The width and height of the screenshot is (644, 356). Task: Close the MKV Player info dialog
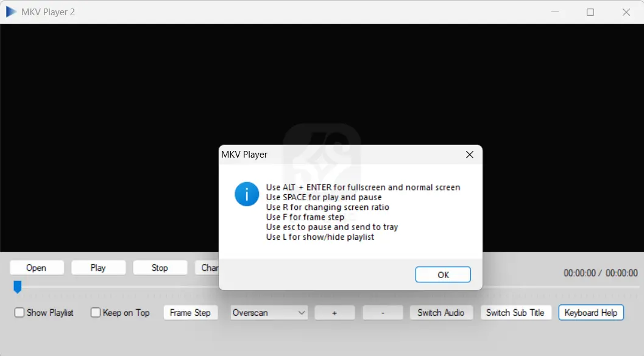pyautogui.click(x=469, y=155)
